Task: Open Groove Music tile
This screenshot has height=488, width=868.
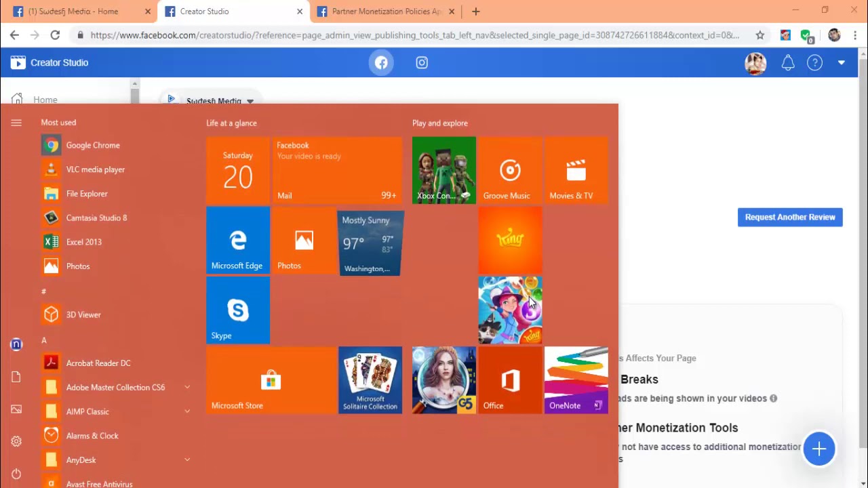Action: click(510, 171)
